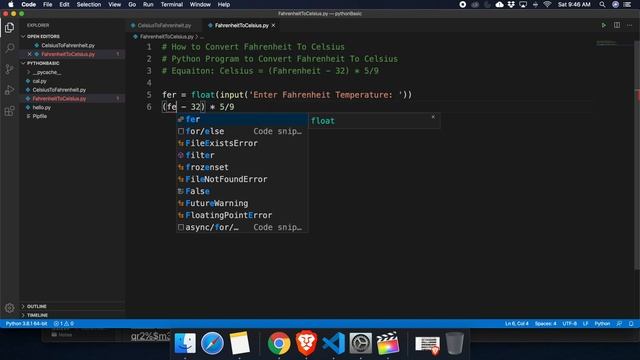Open the Run menu
640x360 pixels.
pos(148,4)
